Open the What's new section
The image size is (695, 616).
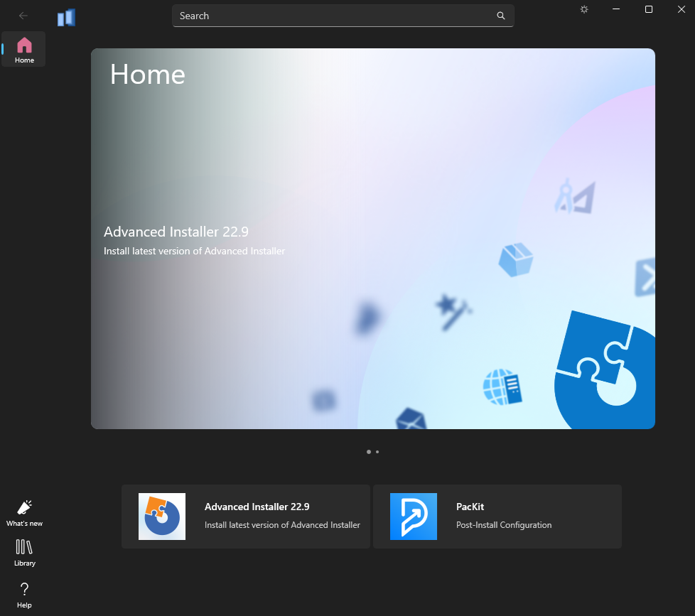point(24,513)
